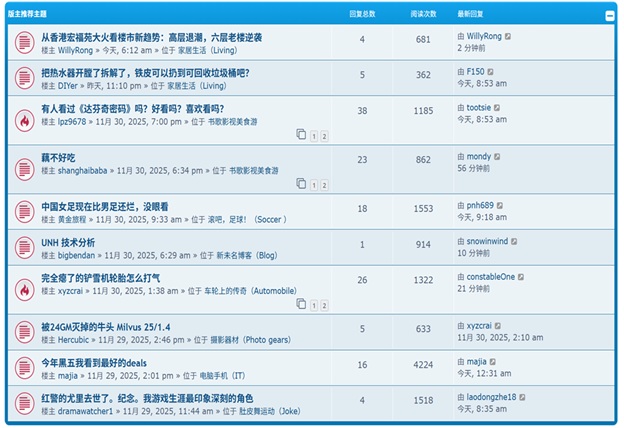Collapse the 版主推荐主题 panel with minus icon
This screenshot has height=428, width=624.
click(609, 16)
